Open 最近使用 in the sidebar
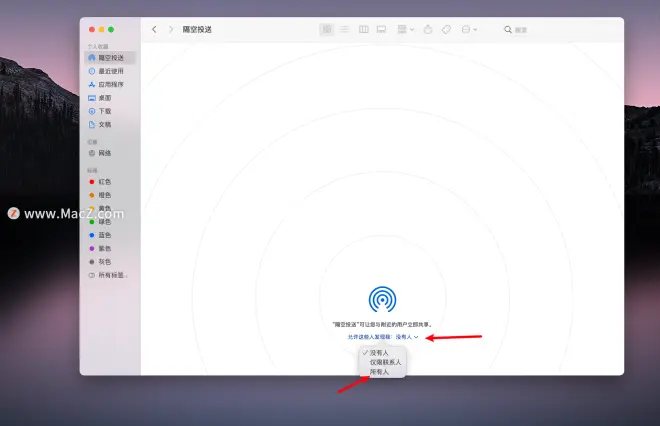Screen dimensions: 660x426 point(110,71)
